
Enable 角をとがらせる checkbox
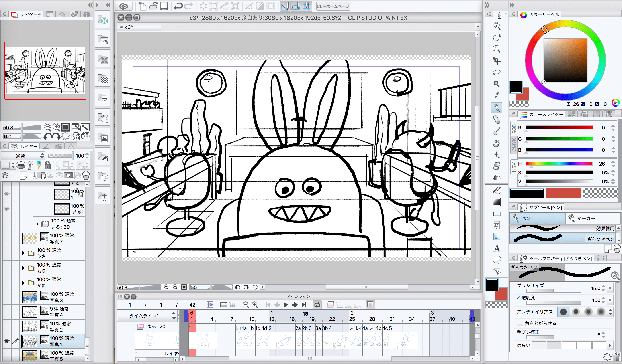pyautogui.click(x=520, y=323)
